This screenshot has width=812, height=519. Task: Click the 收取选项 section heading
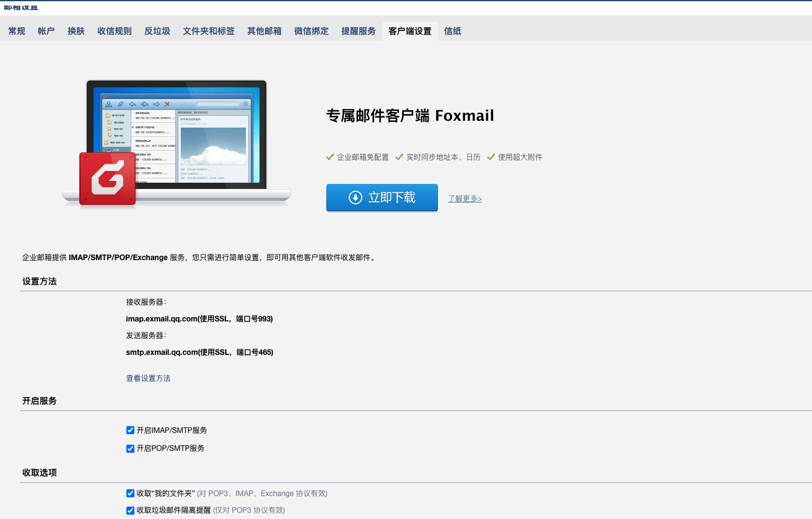[40, 473]
